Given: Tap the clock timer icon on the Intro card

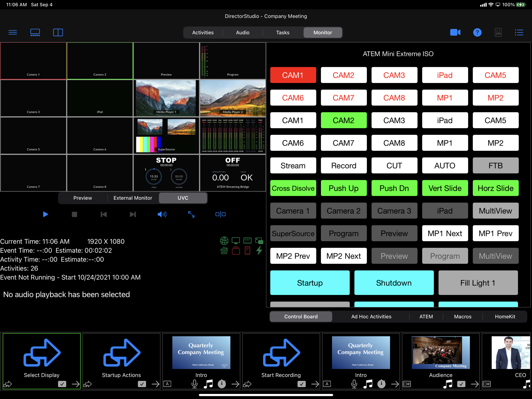Looking at the screenshot, I should (x=222, y=384).
